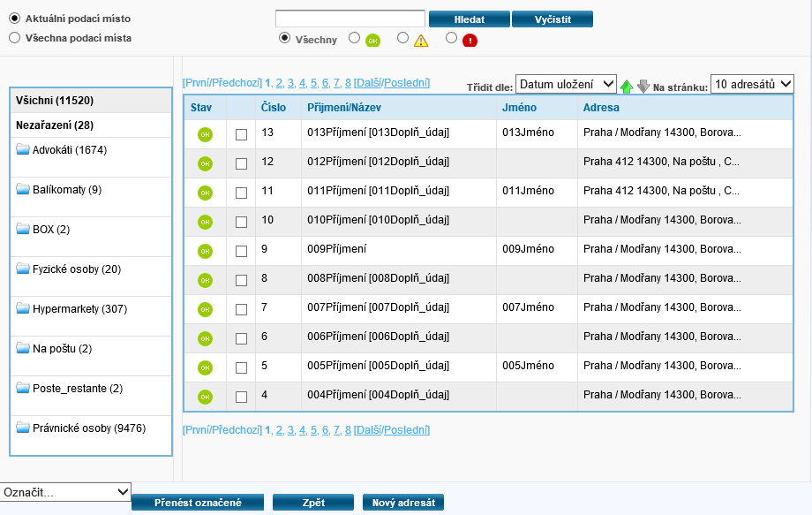Select the Všichni (11520) category
The height and width of the screenshot is (515, 812).
[55, 101]
